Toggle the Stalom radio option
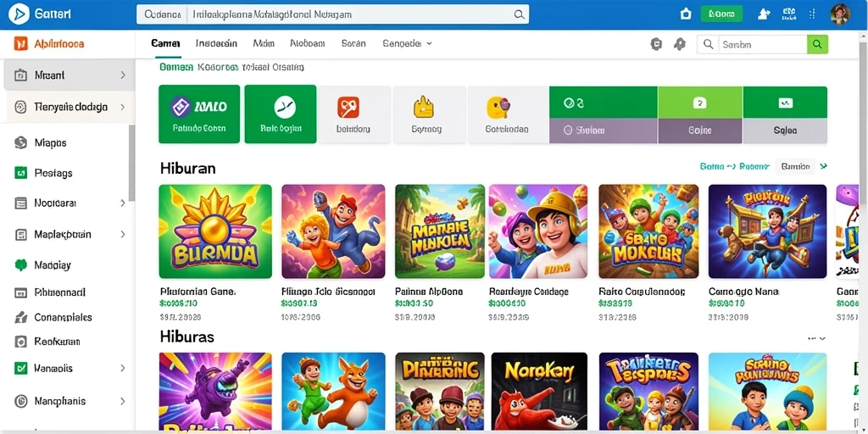Image resolution: width=868 pixels, height=434 pixels. [x=567, y=131]
